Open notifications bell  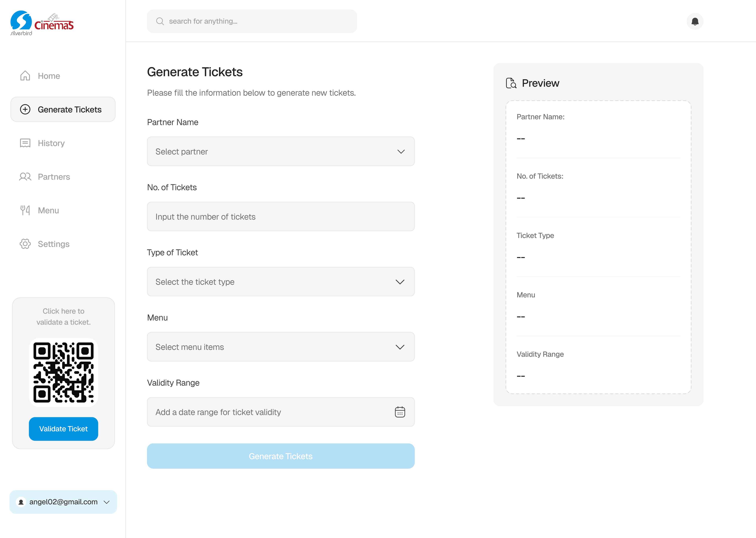pyautogui.click(x=695, y=21)
